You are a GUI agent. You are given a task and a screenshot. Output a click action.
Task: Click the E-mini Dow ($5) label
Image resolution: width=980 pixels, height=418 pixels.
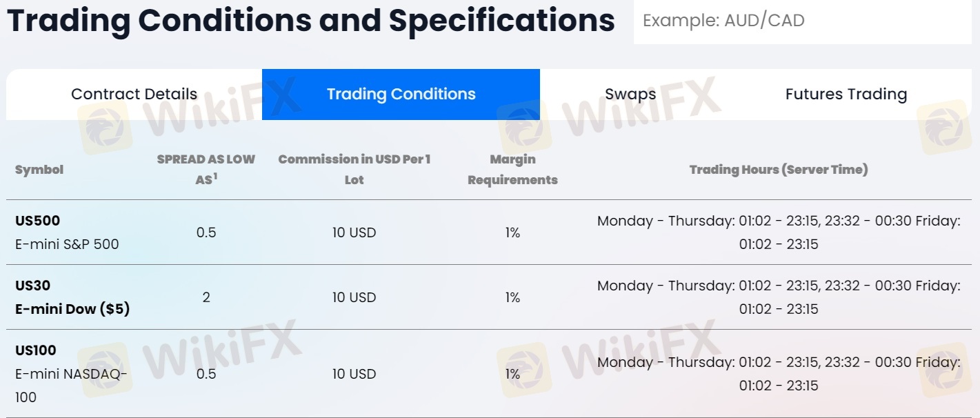point(72,309)
